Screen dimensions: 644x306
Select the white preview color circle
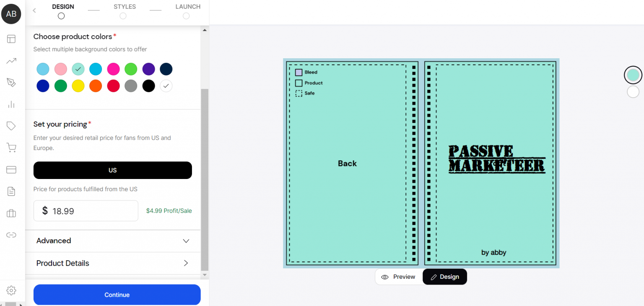pos(633,92)
